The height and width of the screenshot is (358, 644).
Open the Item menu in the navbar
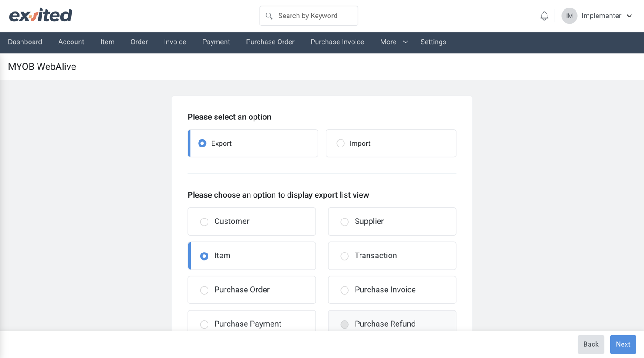pos(107,42)
